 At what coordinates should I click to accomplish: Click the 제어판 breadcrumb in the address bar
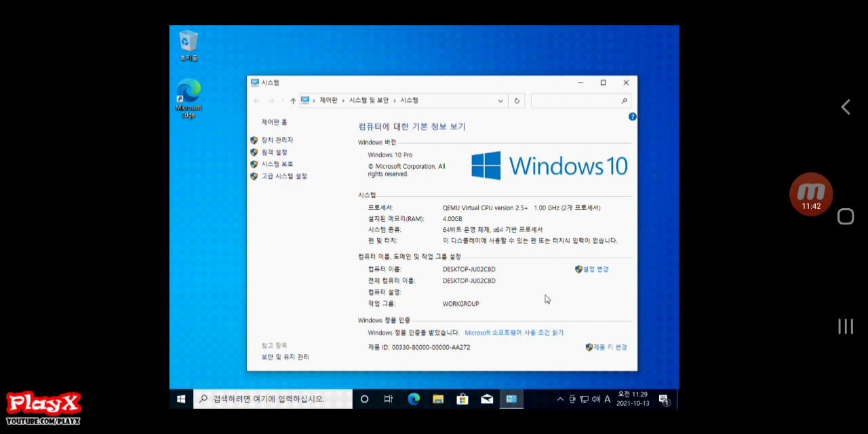(328, 100)
